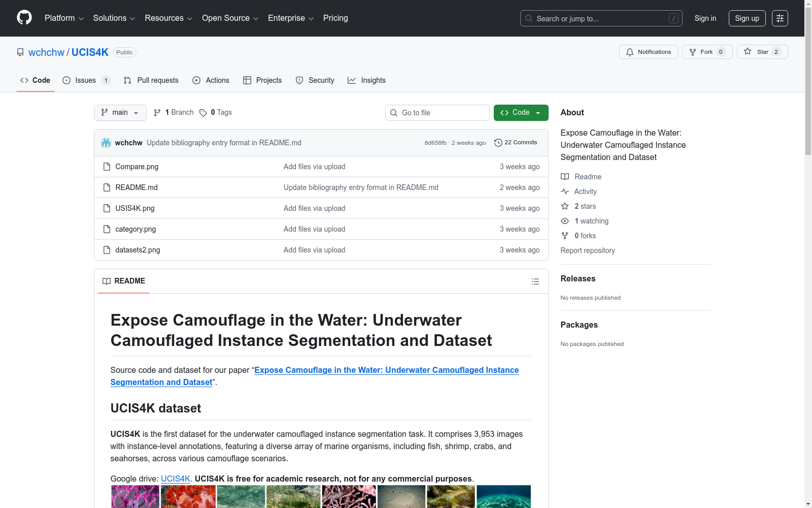Open the appearance settings icon button
The width and height of the screenshot is (812, 508).
pyautogui.click(x=780, y=18)
